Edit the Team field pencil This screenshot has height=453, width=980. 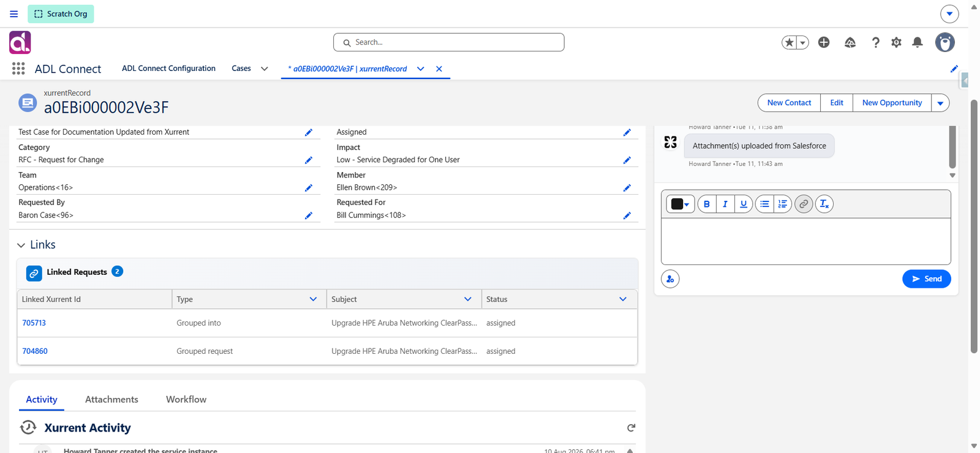point(309,187)
